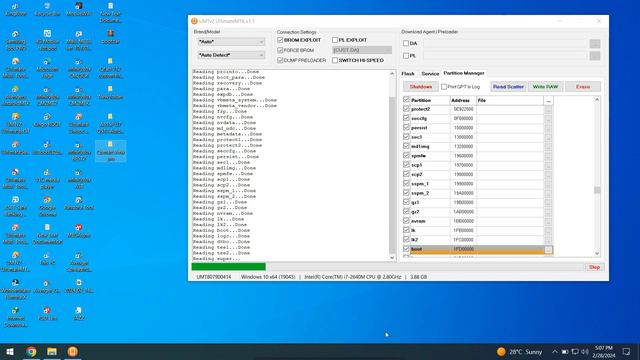Click the browse button beside DA field
The image size is (640, 360).
[595, 43]
